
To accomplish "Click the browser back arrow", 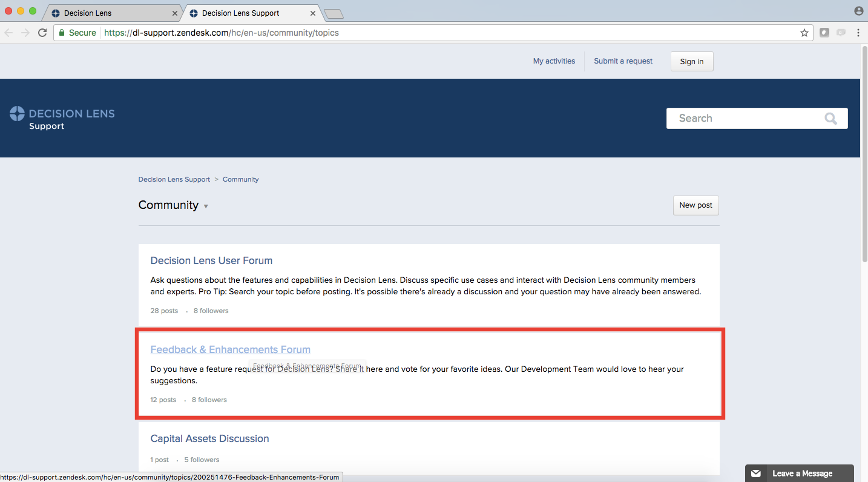I will (8, 33).
